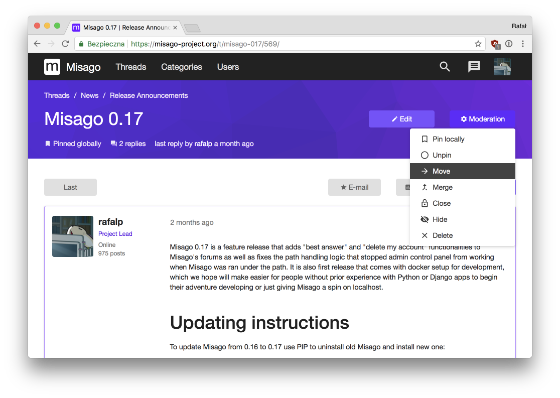Open Threads in navbar
Viewport: 560px width, 398px height.
click(131, 67)
